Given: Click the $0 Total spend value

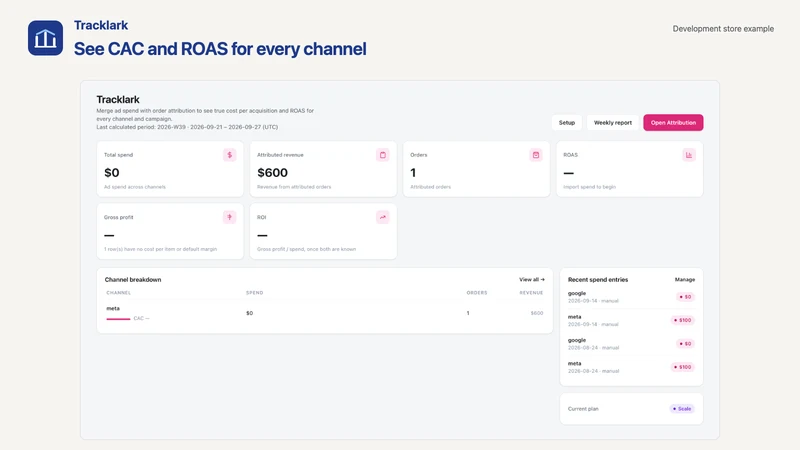Looking at the screenshot, I should pos(112,173).
